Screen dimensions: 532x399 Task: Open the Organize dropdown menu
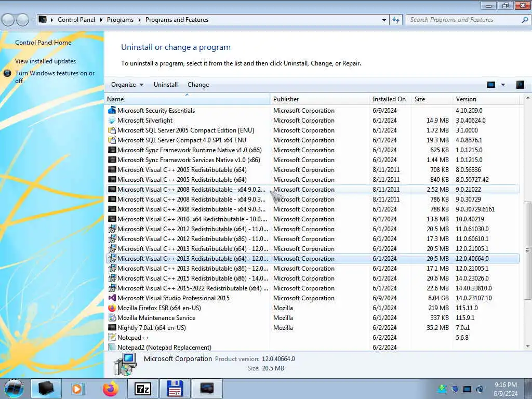coord(127,85)
